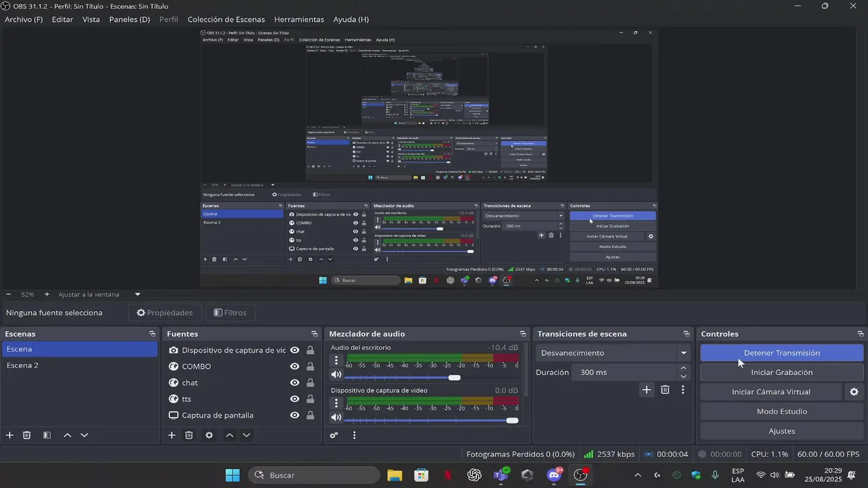This screenshot has height=488, width=868.
Task: Show hidden system tray icons chevron
Action: pos(637,475)
